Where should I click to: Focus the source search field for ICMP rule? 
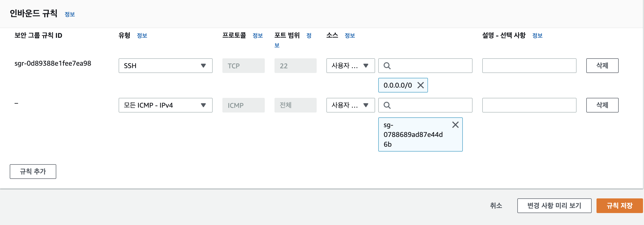pos(425,105)
